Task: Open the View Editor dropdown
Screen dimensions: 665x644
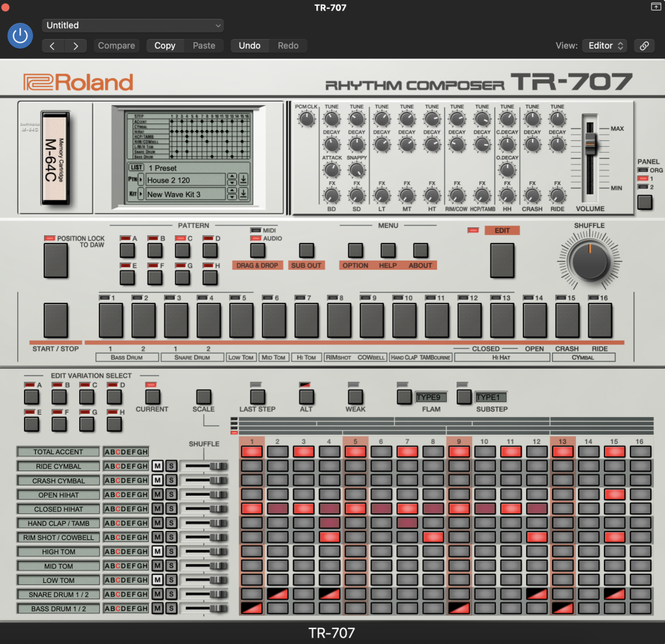Action: click(605, 46)
